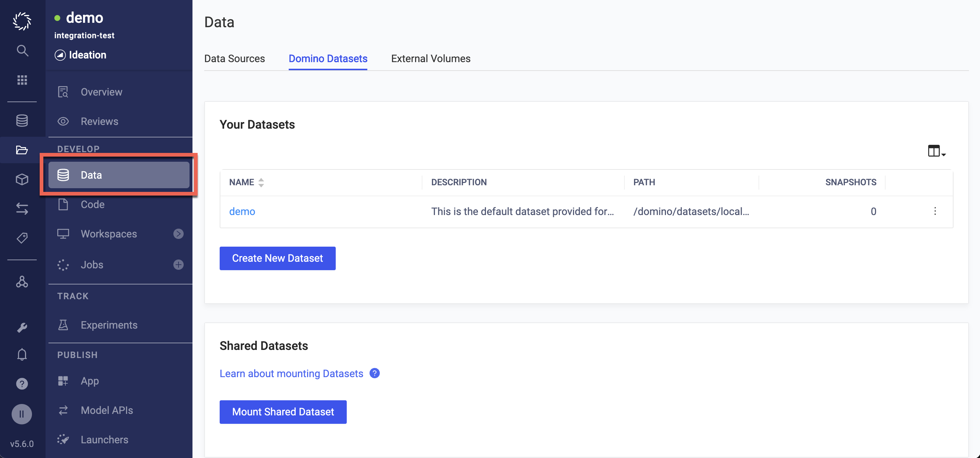
Task: Click the help question mark rail icon
Action: (x=22, y=384)
